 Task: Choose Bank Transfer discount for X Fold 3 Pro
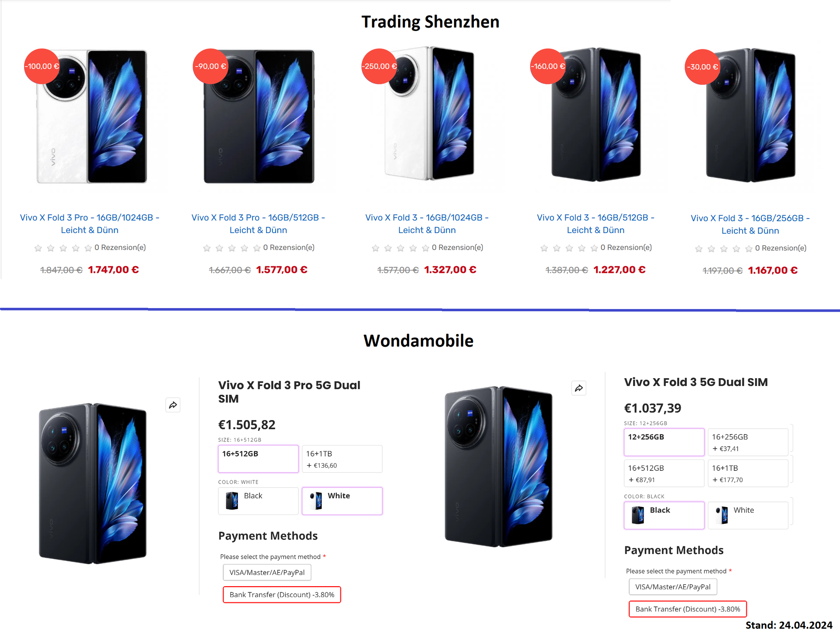pos(282,595)
